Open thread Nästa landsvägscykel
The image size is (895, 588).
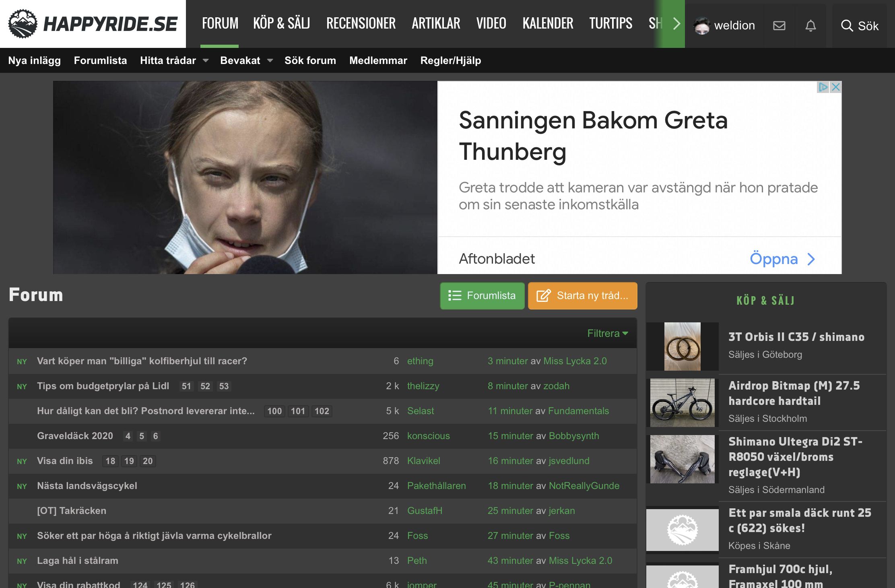click(87, 486)
